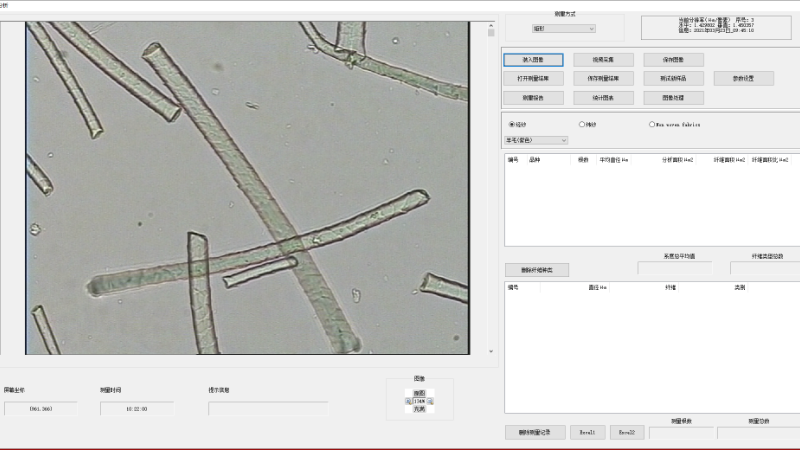Click the 装入图像 load image button

click(x=533, y=60)
